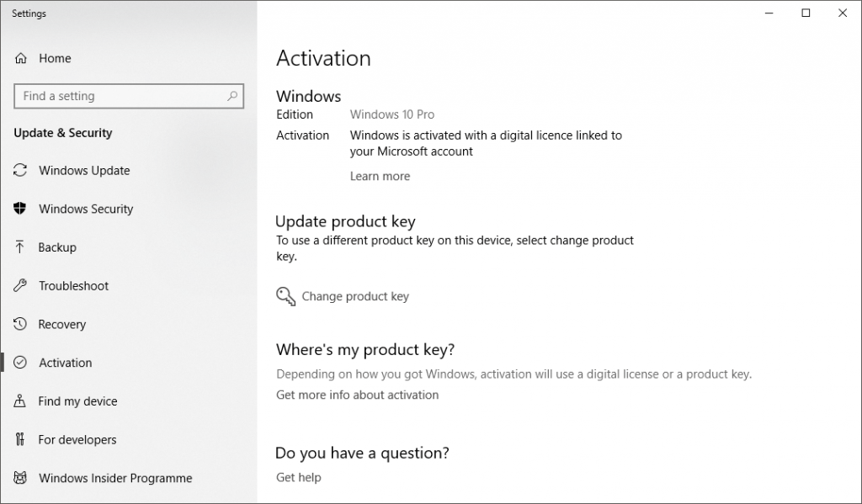
Task: Open Get more info about activation link
Action: coord(357,395)
